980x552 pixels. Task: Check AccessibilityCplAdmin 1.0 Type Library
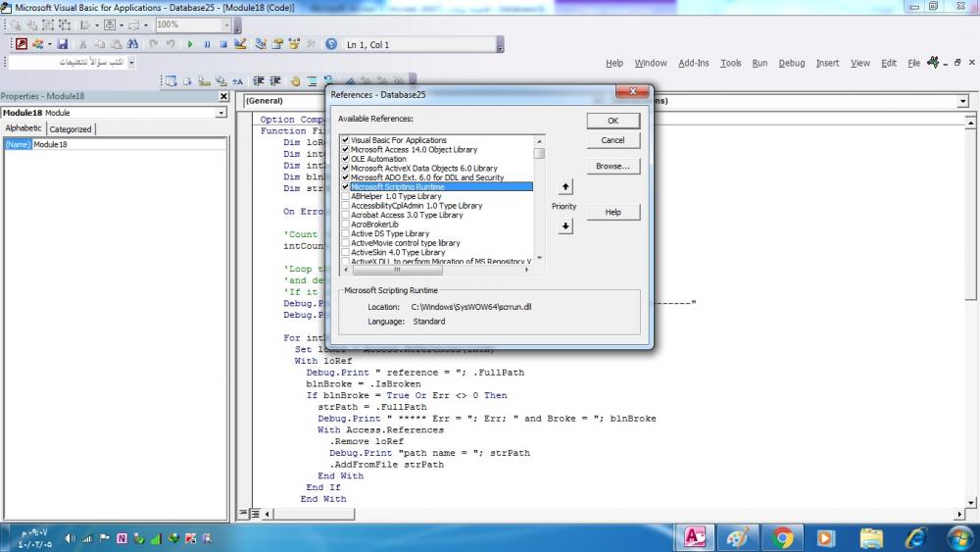click(345, 206)
